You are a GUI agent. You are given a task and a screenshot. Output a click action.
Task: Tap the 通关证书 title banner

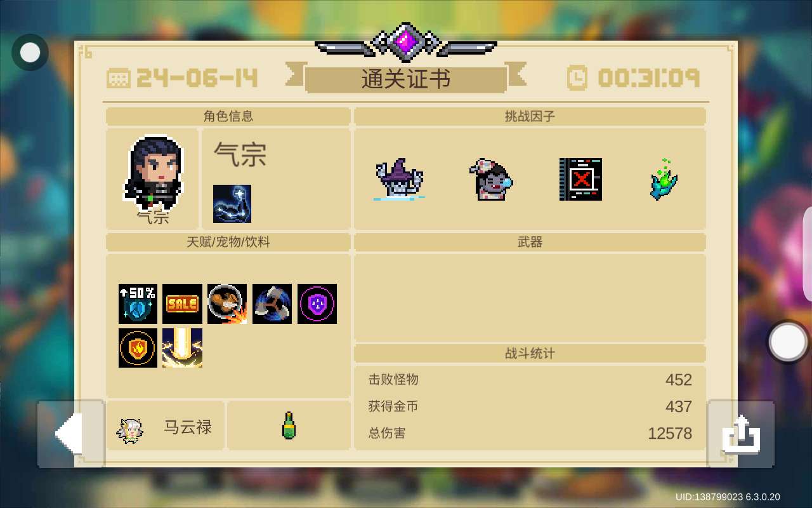point(406,79)
